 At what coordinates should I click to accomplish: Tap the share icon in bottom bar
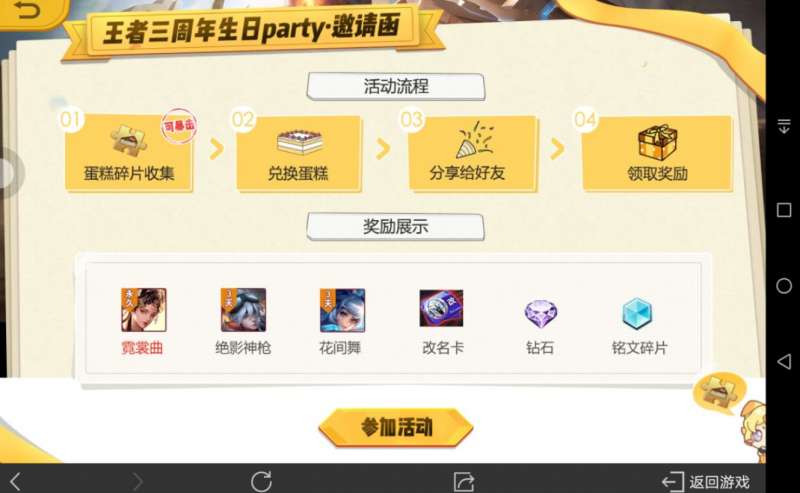click(x=464, y=481)
